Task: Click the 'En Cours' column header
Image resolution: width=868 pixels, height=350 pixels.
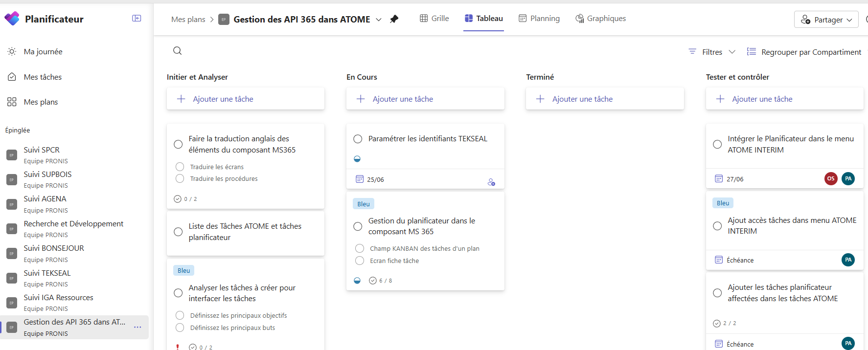Action: click(362, 77)
